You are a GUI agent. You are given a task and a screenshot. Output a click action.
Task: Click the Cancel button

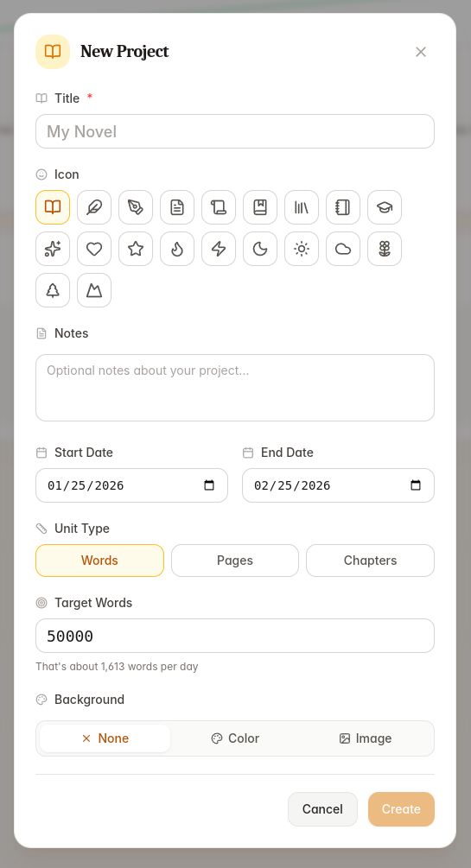click(322, 809)
